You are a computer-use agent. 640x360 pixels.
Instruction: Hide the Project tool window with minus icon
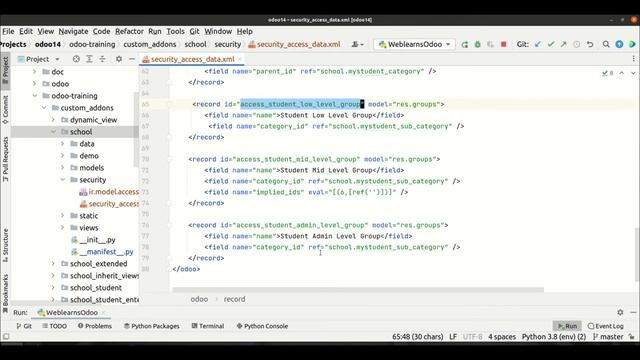[132, 59]
